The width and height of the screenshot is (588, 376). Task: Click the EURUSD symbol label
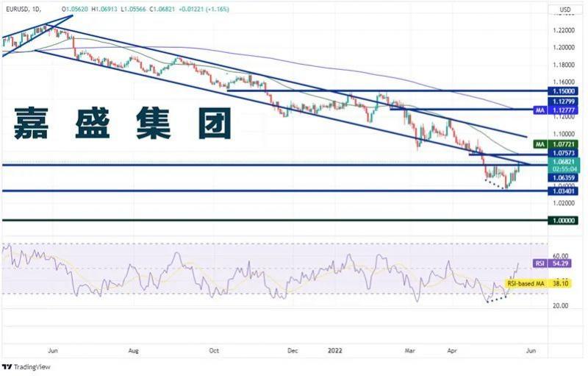tap(16, 9)
